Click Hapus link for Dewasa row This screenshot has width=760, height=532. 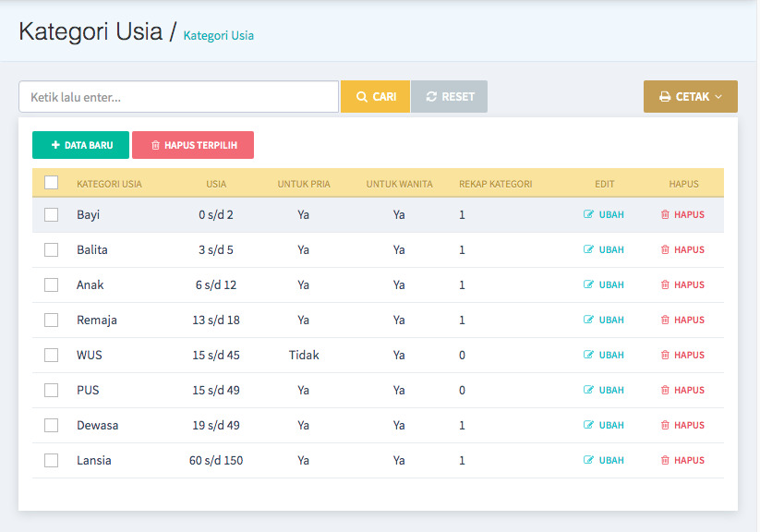(688, 426)
